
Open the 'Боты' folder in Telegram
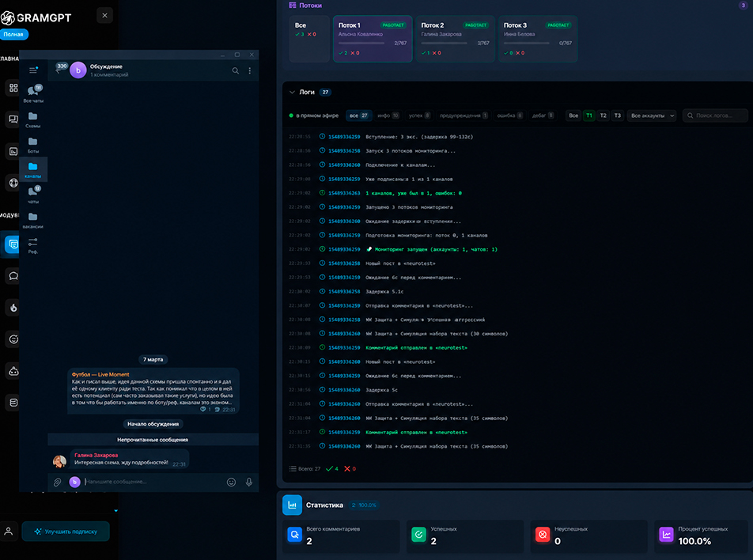tap(33, 145)
